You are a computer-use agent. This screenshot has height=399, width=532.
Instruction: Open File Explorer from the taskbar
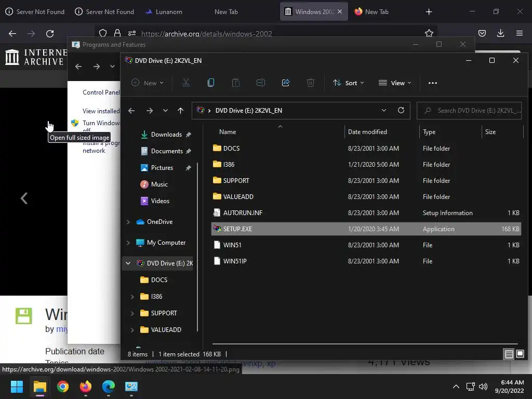[39, 387]
